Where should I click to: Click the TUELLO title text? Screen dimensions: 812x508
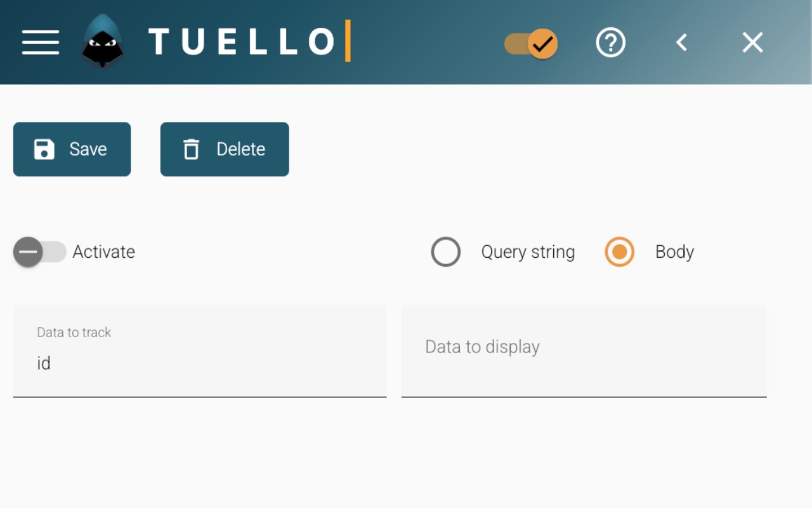[x=242, y=42]
